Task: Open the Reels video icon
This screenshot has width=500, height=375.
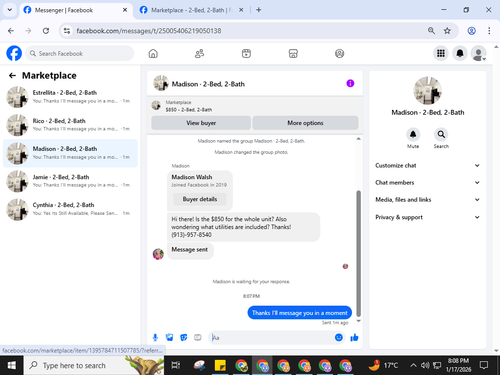Action: [x=246, y=53]
